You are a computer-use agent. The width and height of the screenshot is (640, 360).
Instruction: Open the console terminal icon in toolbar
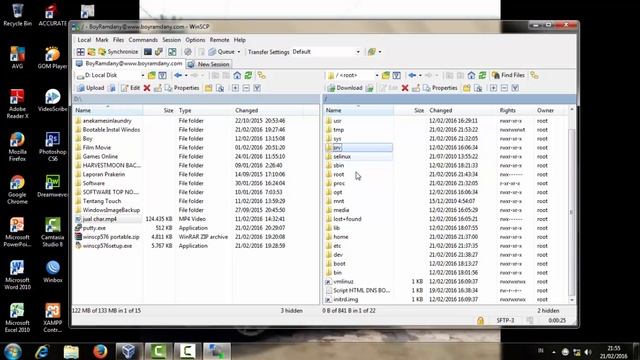pos(148,52)
